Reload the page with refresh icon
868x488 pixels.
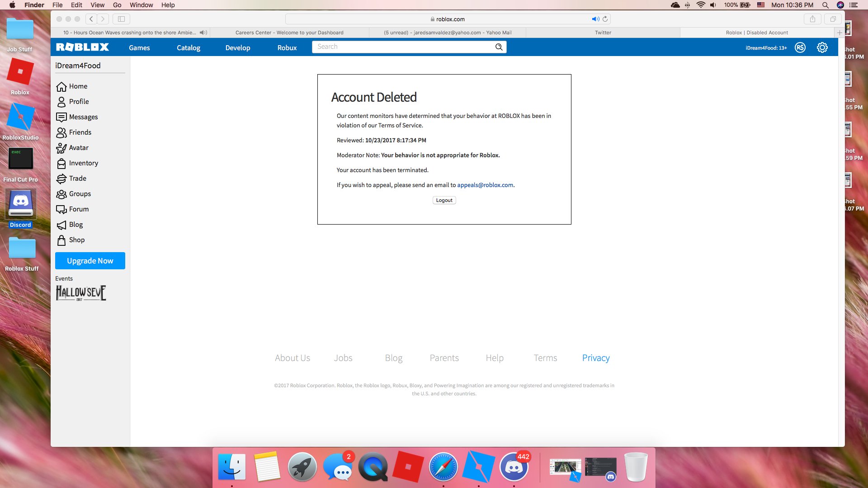click(605, 19)
